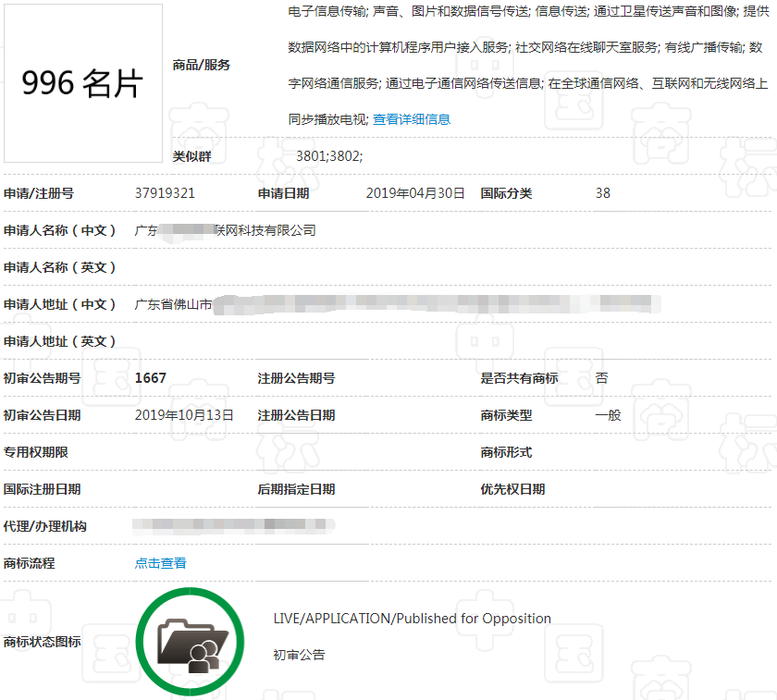The image size is (777, 700).
Task: Click the green trademark status folder icon
Action: 191,640
